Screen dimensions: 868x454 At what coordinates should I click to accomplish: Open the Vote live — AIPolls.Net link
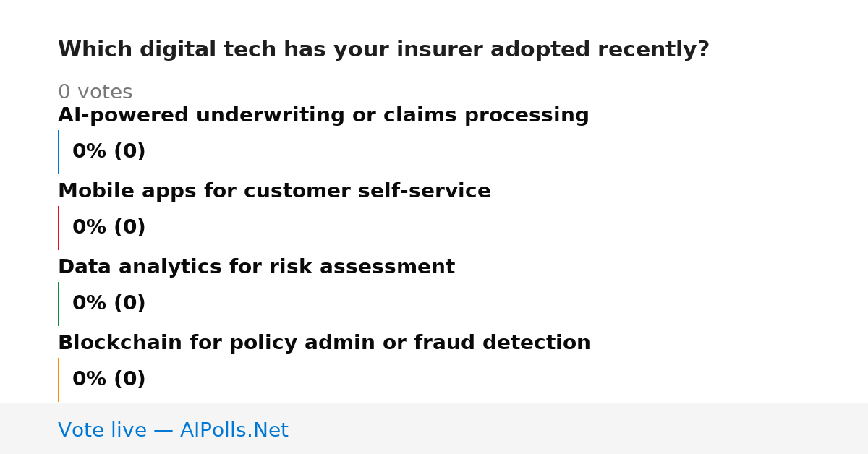173,431
